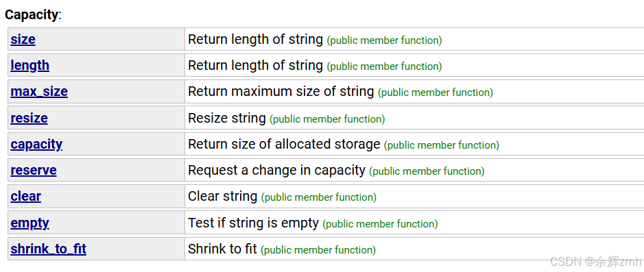Click the 'Resize string' description text
The image size is (644, 272).
coord(227,118)
